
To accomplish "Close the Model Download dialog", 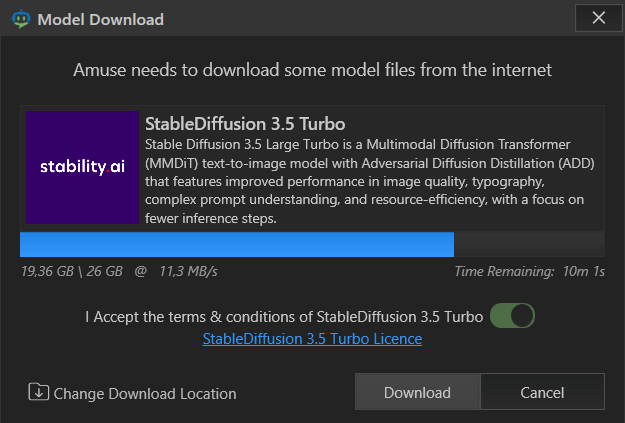I will 598,18.
